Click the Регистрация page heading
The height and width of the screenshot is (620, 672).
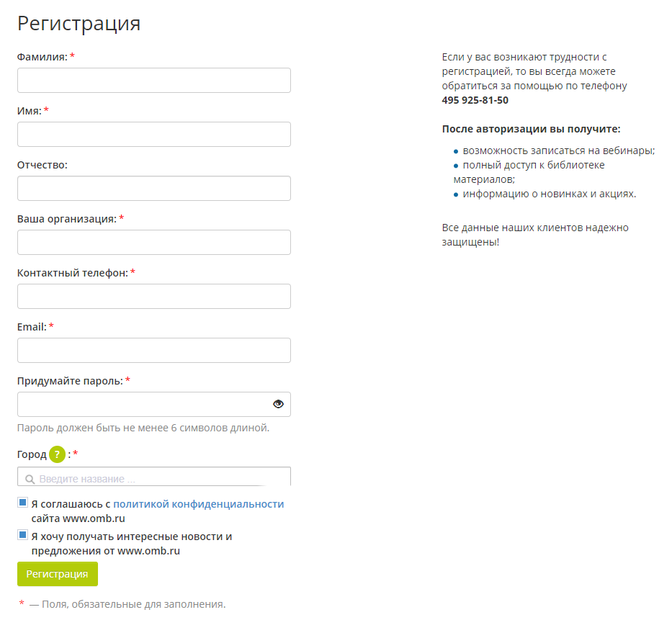[79, 23]
